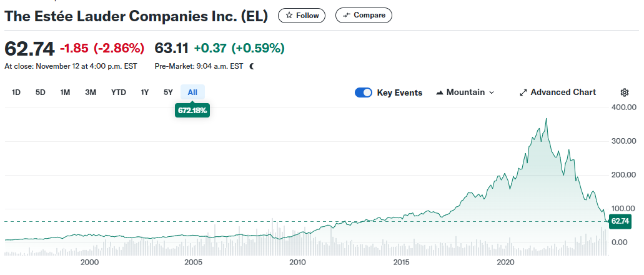The width and height of the screenshot is (644, 275).
Task: Click the Follow star button
Action: pyautogui.click(x=302, y=16)
